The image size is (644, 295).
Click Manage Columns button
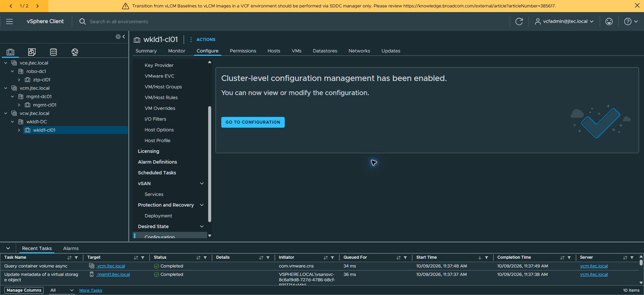(x=24, y=290)
